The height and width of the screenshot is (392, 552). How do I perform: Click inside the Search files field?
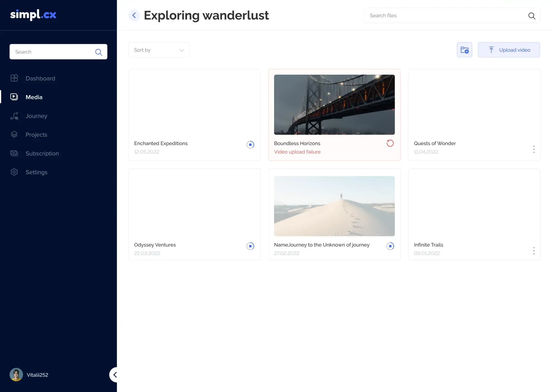442,15
